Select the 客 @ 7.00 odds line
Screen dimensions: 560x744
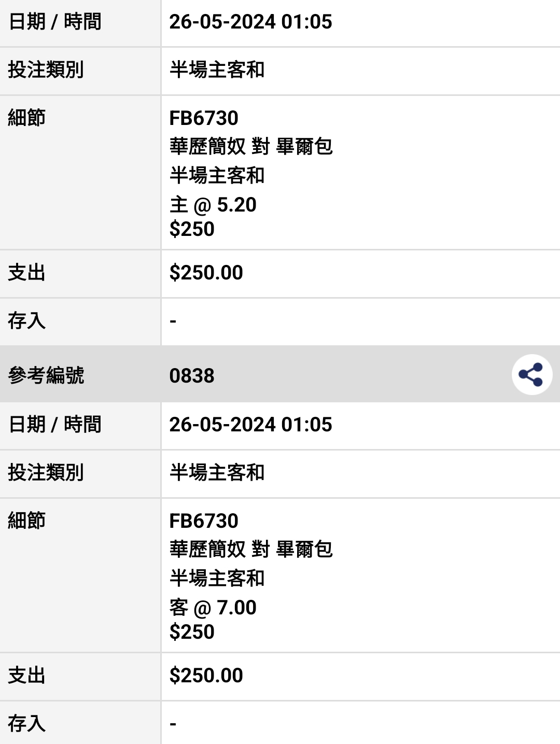click(x=213, y=608)
